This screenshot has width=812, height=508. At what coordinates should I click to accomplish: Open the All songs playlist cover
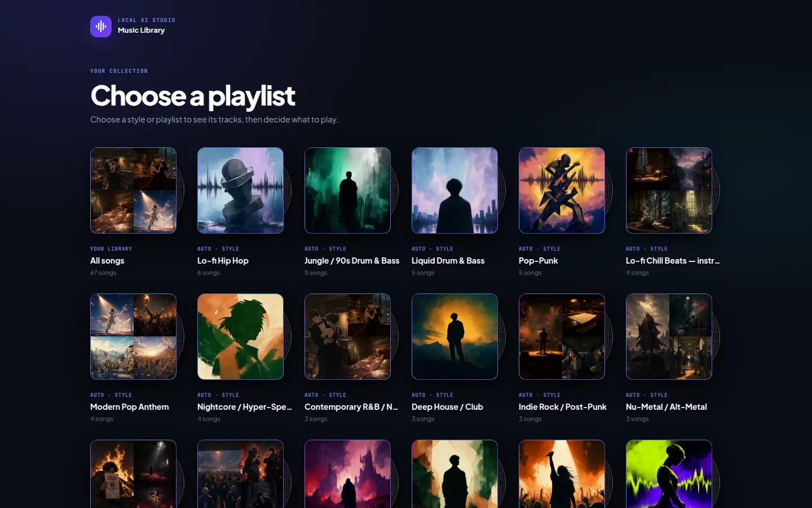click(x=133, y=190)
